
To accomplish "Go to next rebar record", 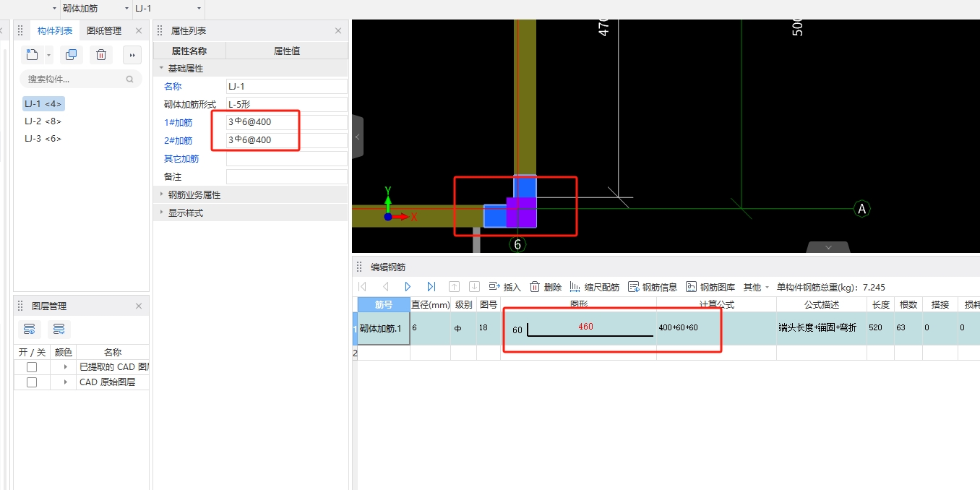I will [408, 287].
